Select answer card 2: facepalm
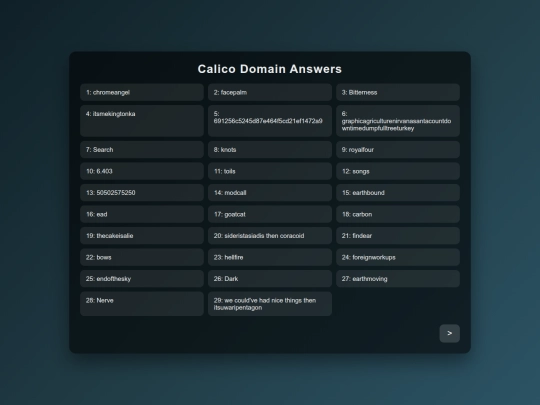This screenshot has width=540, height=405. pyautogui.click(x=270, y=92)
